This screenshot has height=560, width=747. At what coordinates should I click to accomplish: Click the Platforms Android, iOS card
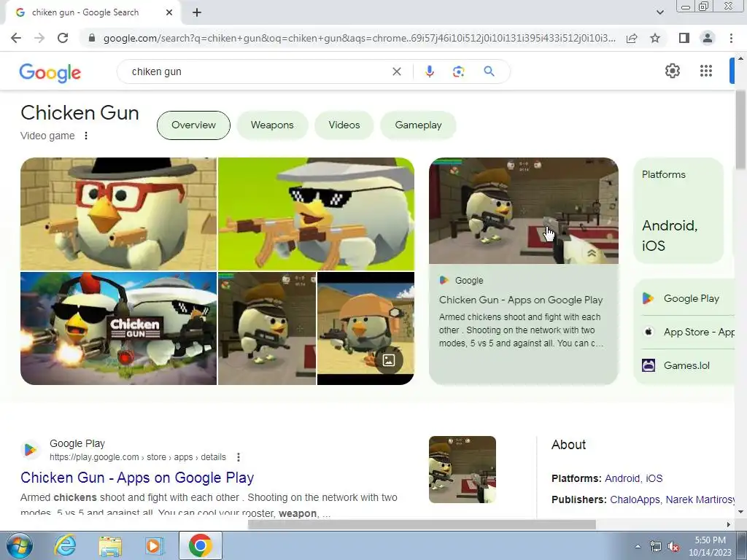tap(678, 211)
